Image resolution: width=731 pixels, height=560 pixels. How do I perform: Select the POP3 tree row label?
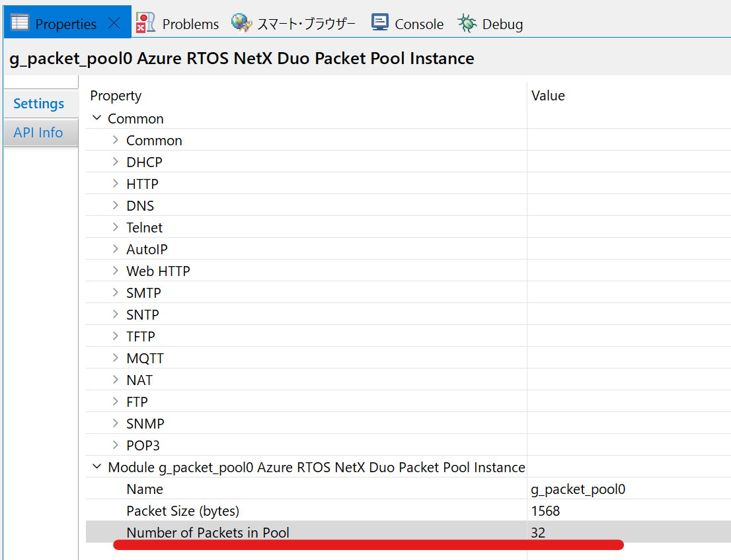tap(143, 445)
